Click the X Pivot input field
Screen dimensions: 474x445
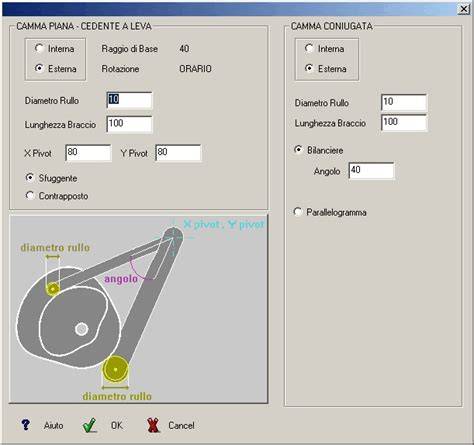(x=88, y=153)
